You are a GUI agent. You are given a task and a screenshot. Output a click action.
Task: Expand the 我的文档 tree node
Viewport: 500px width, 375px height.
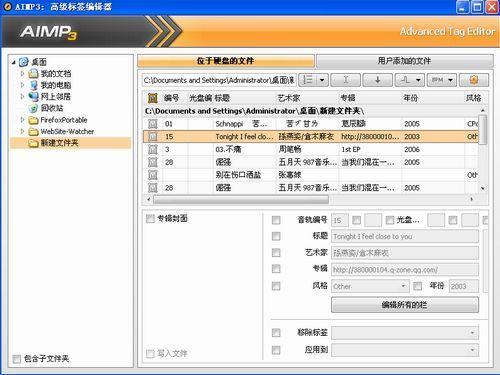tap(22, 73)
